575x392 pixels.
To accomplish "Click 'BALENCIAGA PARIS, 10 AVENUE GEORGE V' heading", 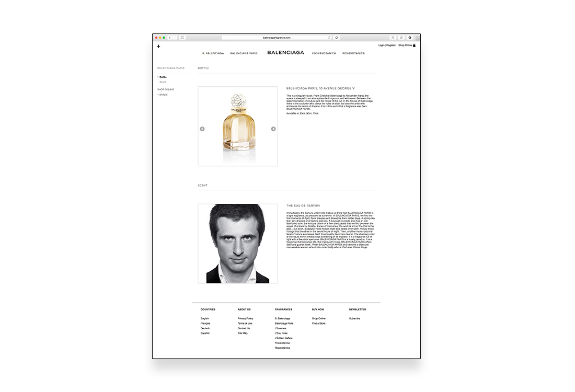I will [x=320, y=88].
